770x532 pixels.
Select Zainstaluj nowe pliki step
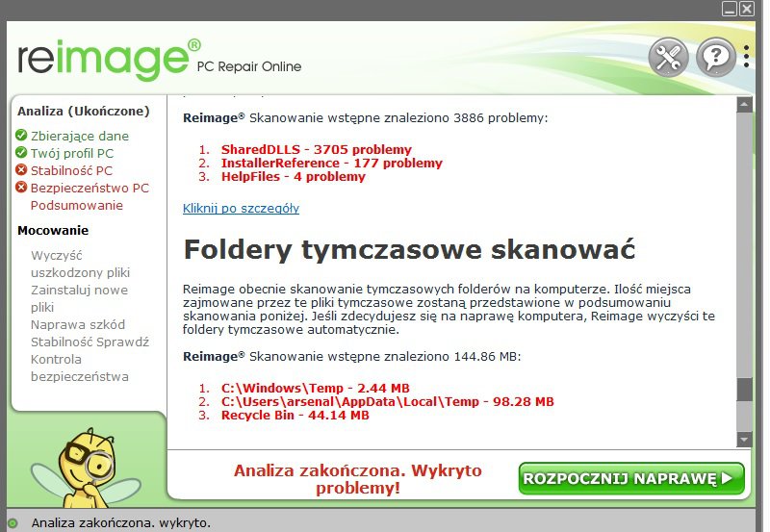tap(79, 298)
